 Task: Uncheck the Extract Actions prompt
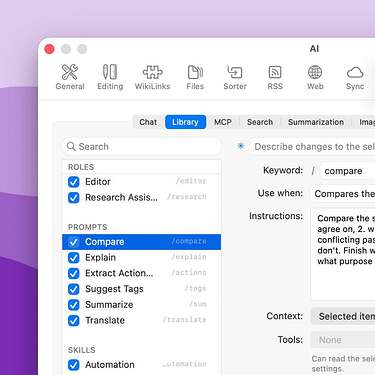click(x=74, y=273)
